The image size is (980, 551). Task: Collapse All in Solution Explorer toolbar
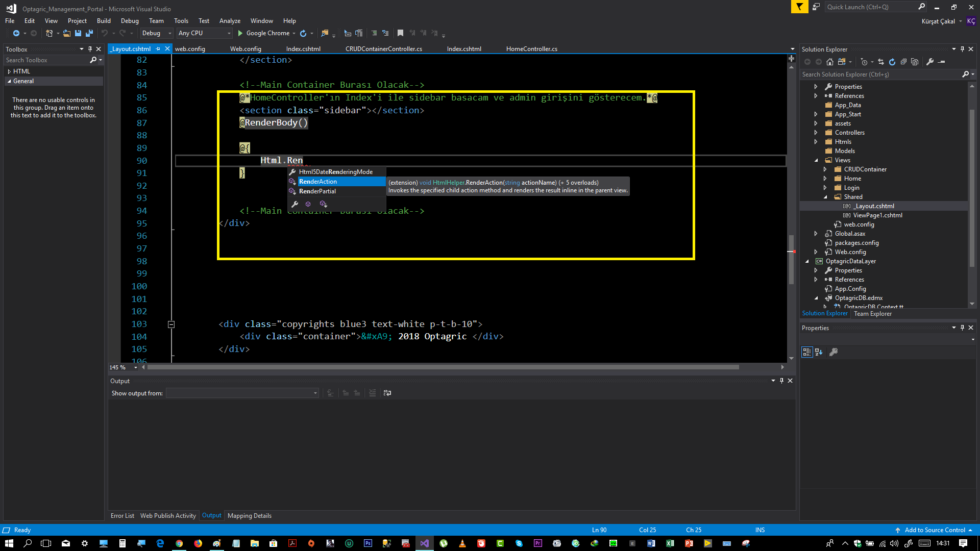(x=903, y=62)
